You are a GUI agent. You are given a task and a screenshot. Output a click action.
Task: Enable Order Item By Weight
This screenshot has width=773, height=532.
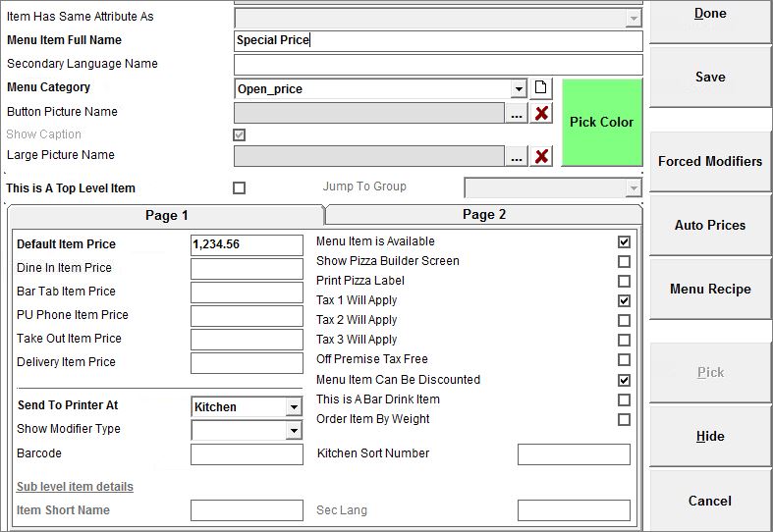(624, 419)
